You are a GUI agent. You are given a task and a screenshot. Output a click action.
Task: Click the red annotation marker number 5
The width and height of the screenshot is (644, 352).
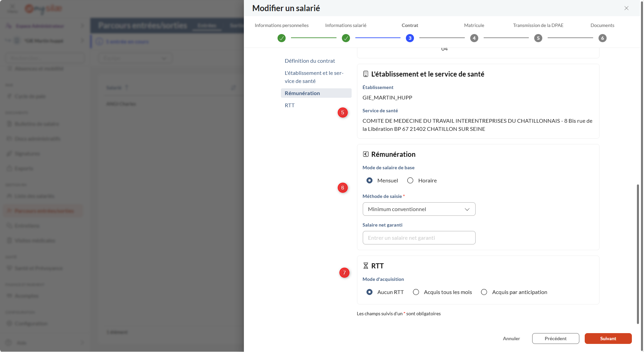pos(343,113)
